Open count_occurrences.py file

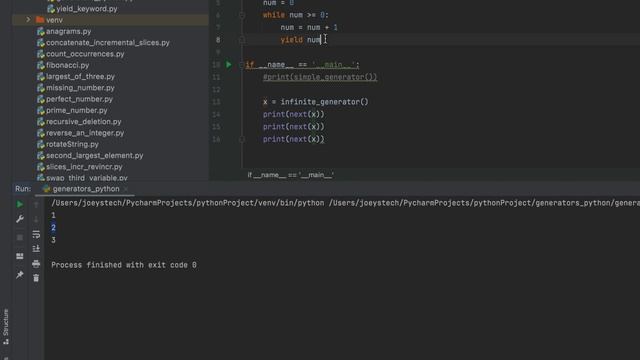point(85,54)
